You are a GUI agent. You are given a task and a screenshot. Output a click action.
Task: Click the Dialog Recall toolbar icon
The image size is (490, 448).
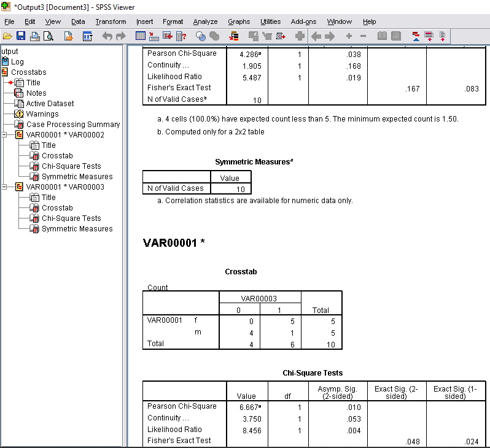tap(87, 37)
